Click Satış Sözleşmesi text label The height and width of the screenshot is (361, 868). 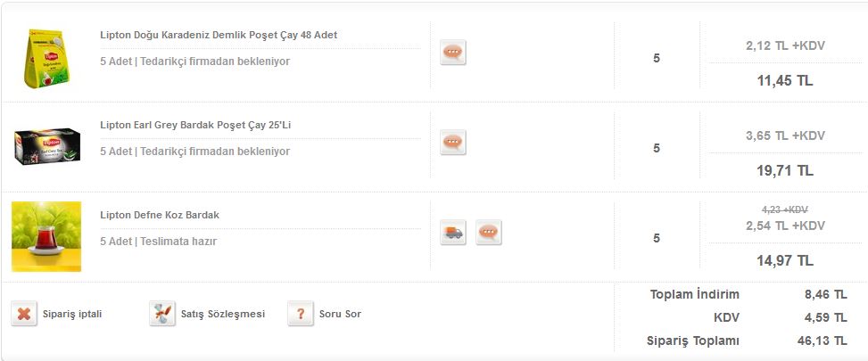coord(222,314)
